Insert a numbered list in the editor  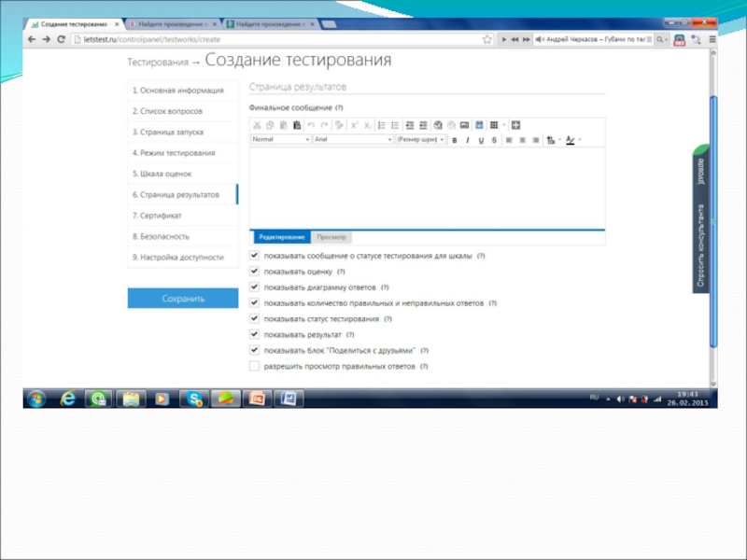[382, 125]
